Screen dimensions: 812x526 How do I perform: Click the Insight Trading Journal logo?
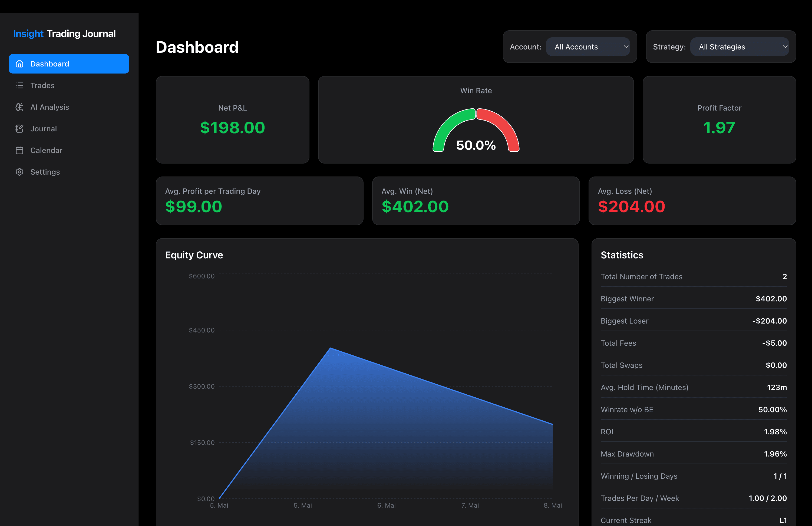coord(64,34)
